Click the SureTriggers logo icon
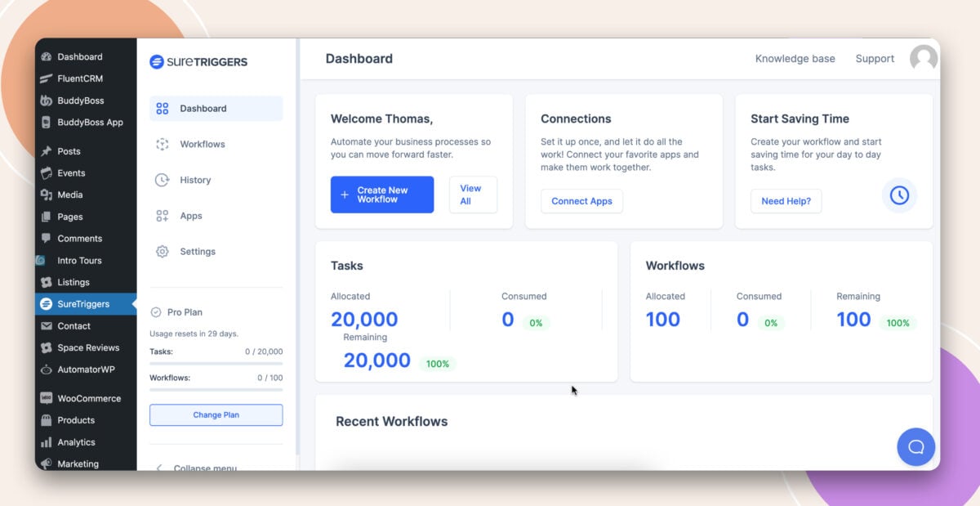 [x=157, y=61]
